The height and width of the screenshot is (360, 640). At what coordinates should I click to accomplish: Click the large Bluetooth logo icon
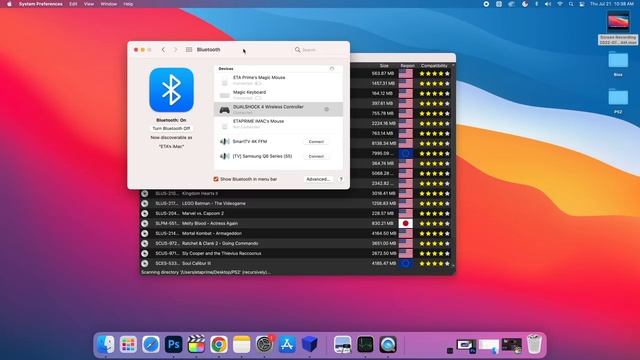[171, 90]
